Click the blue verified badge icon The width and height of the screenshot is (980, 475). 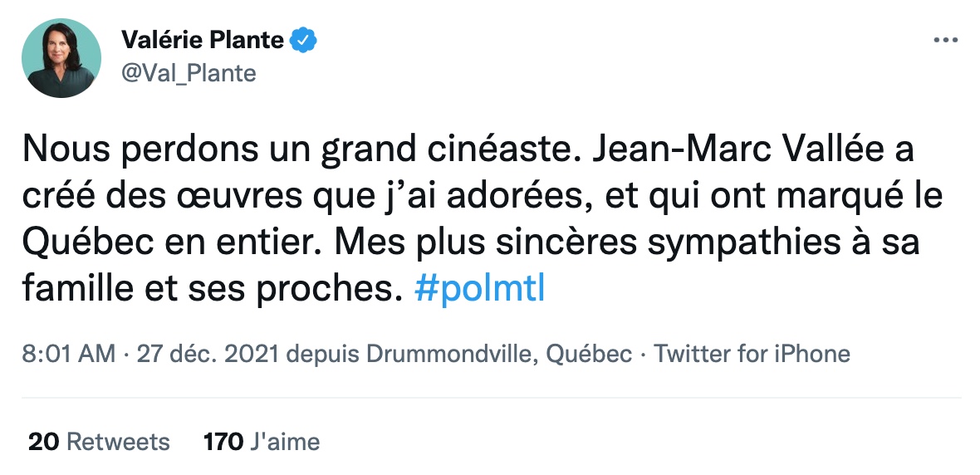pyautogui.click(x=302, y=39)
